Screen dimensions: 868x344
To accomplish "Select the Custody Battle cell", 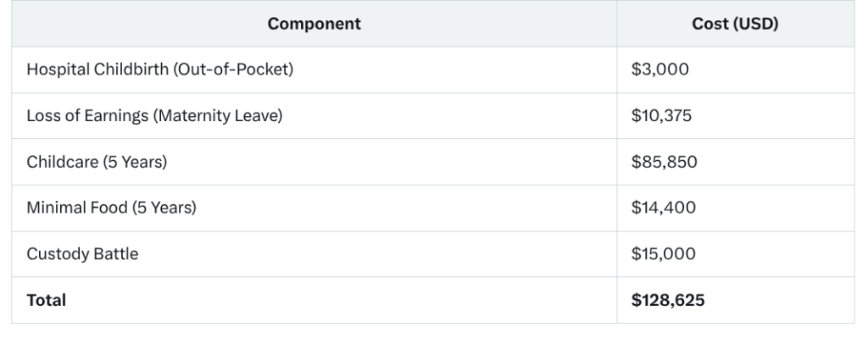I will [x=314, y=254].
